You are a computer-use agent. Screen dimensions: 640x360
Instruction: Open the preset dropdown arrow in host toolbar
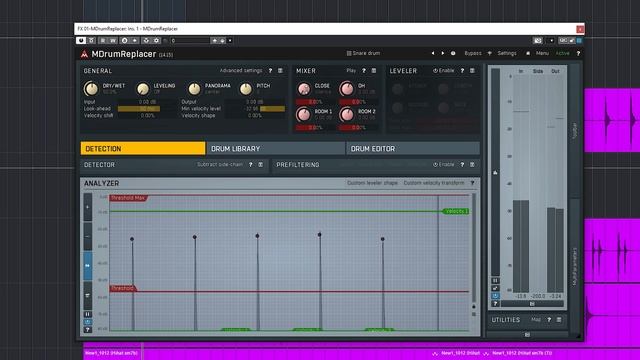tap(230, 40)
